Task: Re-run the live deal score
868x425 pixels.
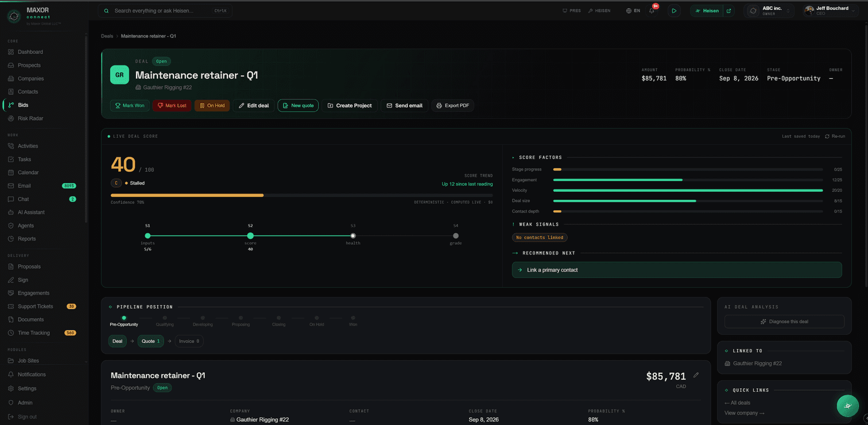Action: click(x=835, y=136)
